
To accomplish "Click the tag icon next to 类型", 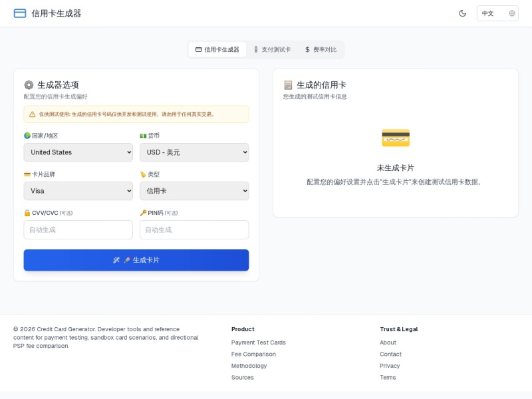I will click(143, 174).
